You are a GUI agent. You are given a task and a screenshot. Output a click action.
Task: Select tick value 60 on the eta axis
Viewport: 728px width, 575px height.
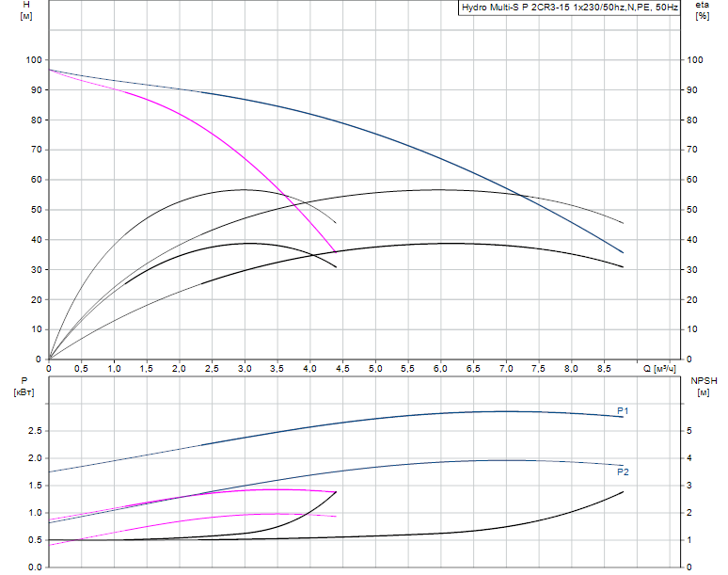(x=691, y=180)
